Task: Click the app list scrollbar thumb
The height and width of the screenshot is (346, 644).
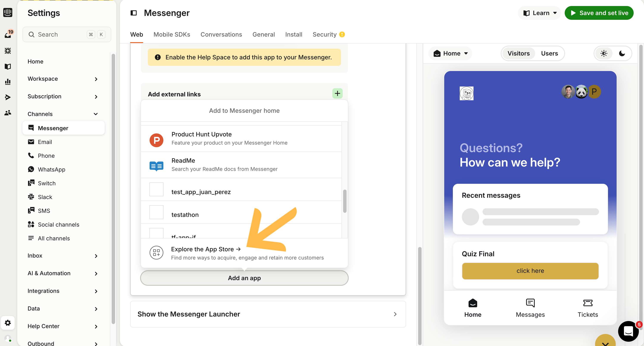Action: [x=345, y=201]
